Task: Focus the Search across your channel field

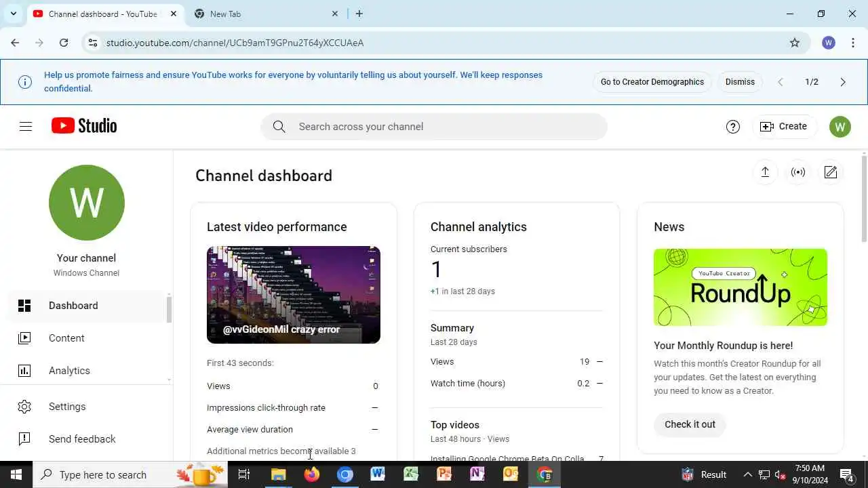Action: click(434, 127)
